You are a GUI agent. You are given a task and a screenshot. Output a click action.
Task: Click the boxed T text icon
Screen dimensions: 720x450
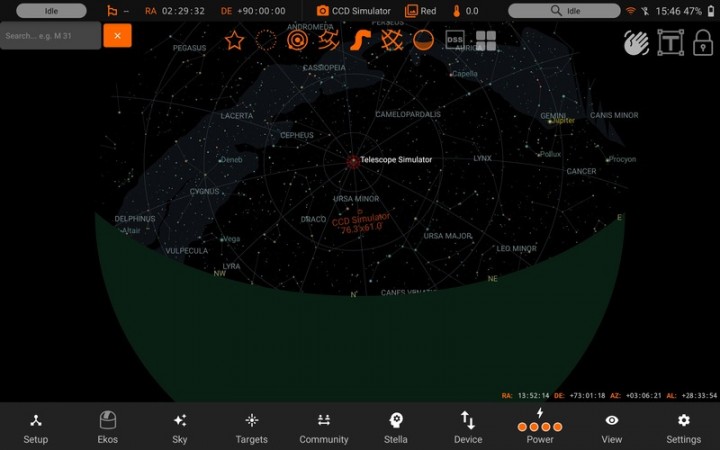coord(670,42)
